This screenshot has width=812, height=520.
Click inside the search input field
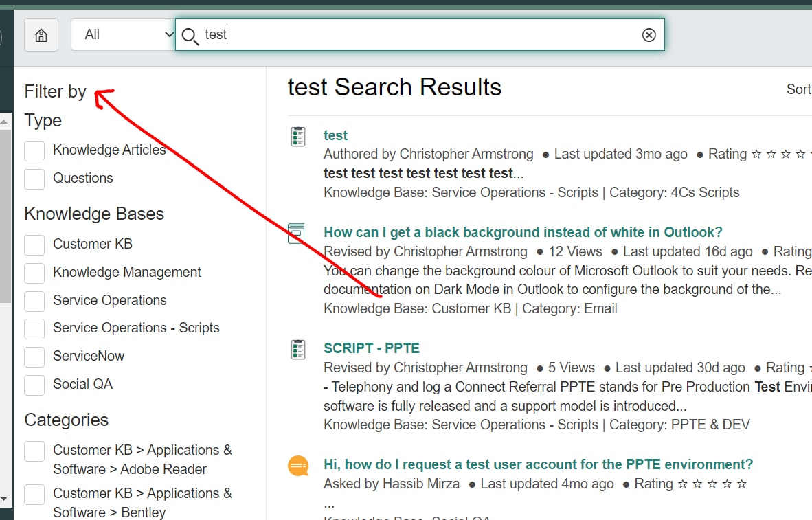coord(412,34)
